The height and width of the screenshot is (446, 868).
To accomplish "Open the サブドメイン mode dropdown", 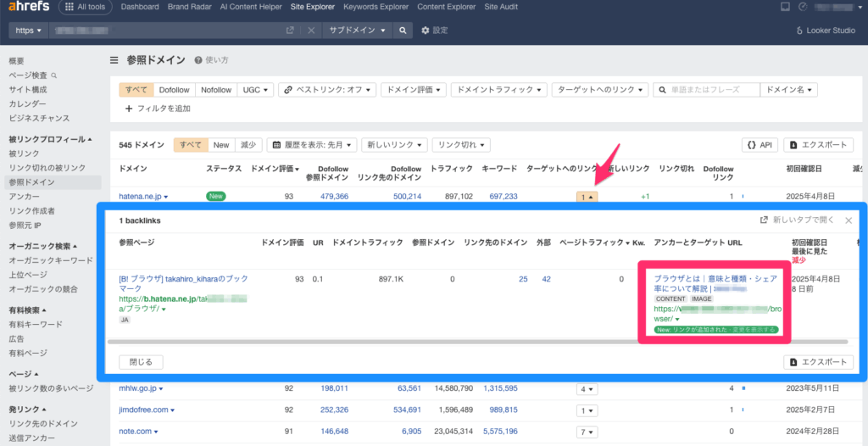I will (358, 31).
